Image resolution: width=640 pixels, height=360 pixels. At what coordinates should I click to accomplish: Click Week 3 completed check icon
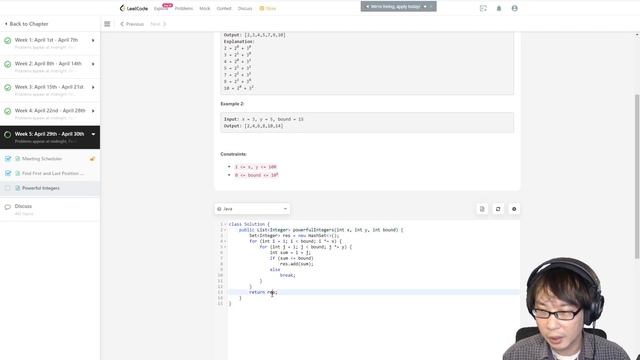click(8, 87)
